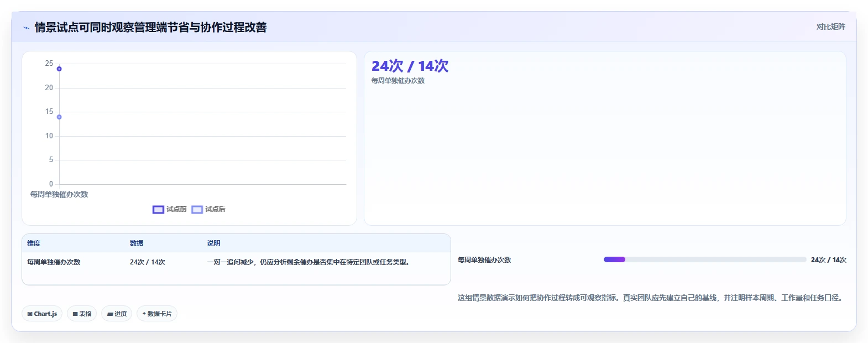868x343 pixels.
Task: Click the 表格 chip
Action: pos(82,314)
